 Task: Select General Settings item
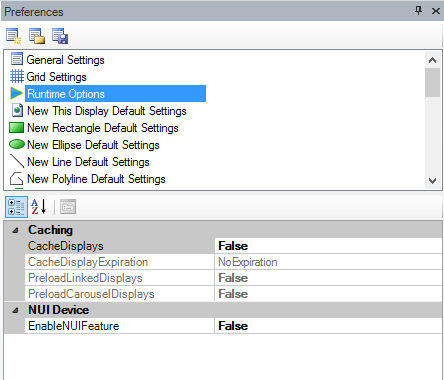[65, 60]
